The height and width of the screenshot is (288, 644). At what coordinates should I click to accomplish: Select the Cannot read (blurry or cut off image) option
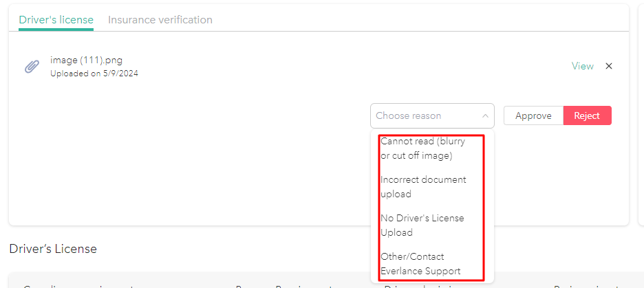(424, 148)
